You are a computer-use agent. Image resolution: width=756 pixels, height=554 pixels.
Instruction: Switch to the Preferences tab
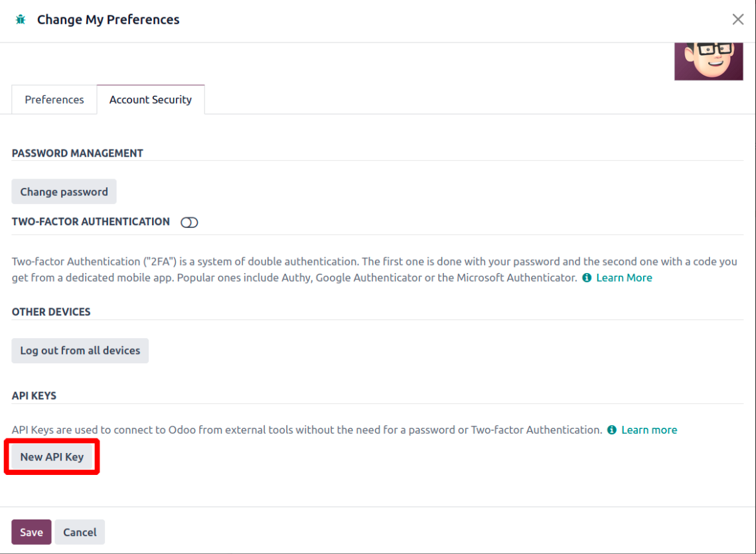coord(54,100)
